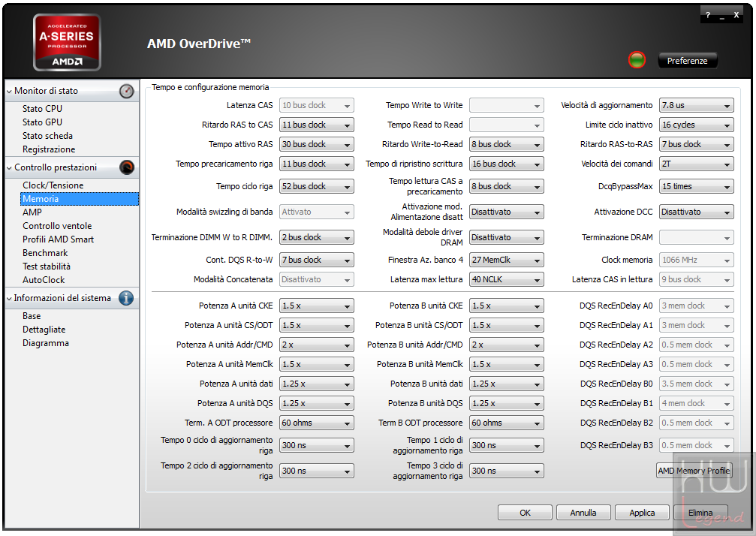The width and height of the screenshot is (756, 536).
Task: Open Finestra Az. banco 4 dropdown
Action: (506, 260)
